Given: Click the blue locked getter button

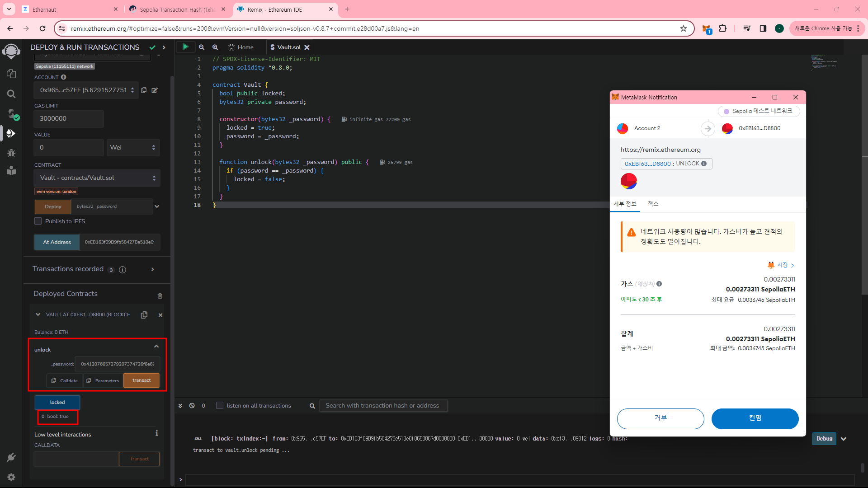Looking at the screenshot, I should click(57, 402).
